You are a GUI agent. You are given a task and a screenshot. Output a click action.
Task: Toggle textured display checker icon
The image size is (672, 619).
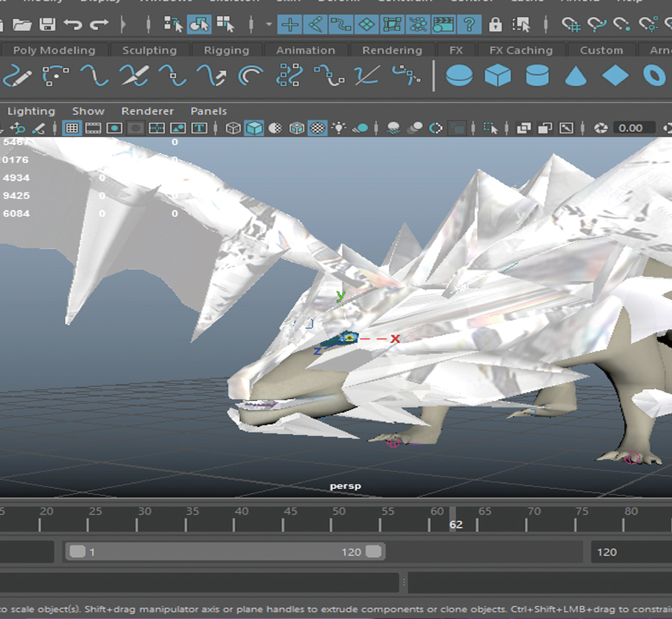[318, 128]
